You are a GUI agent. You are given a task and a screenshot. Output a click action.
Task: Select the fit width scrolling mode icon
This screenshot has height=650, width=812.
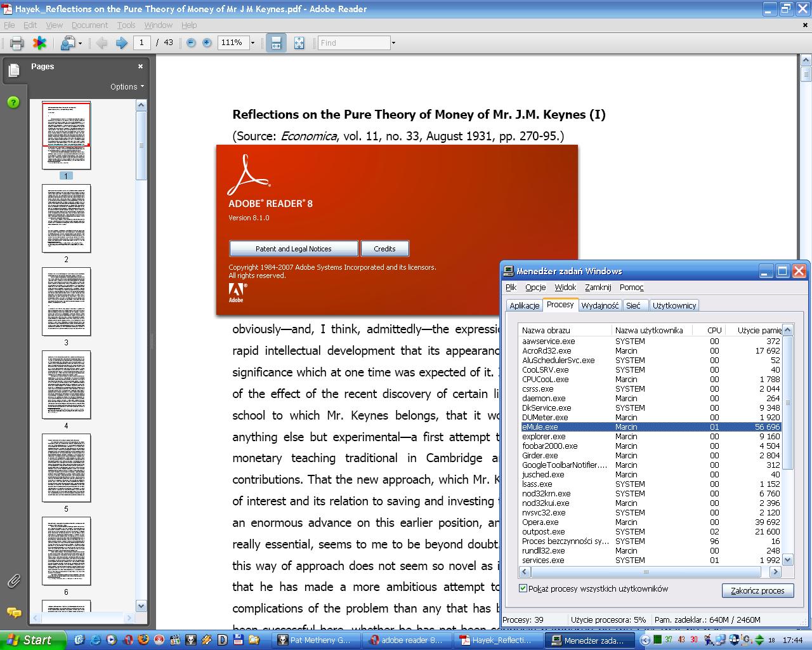click(x=276, y=43)
